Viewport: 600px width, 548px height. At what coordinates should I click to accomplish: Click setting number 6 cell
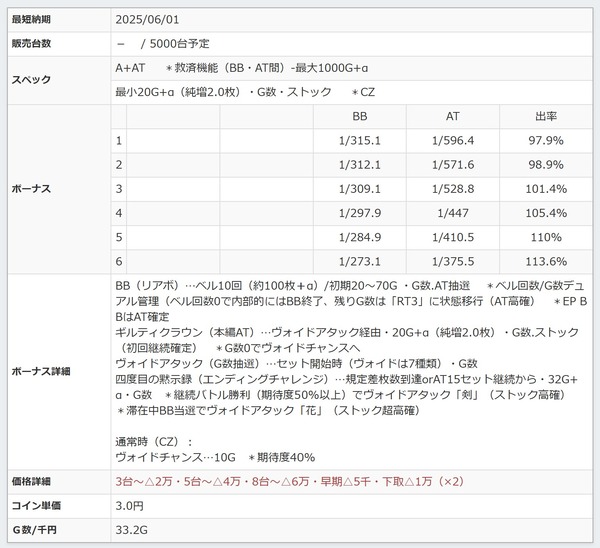[119, 262]
